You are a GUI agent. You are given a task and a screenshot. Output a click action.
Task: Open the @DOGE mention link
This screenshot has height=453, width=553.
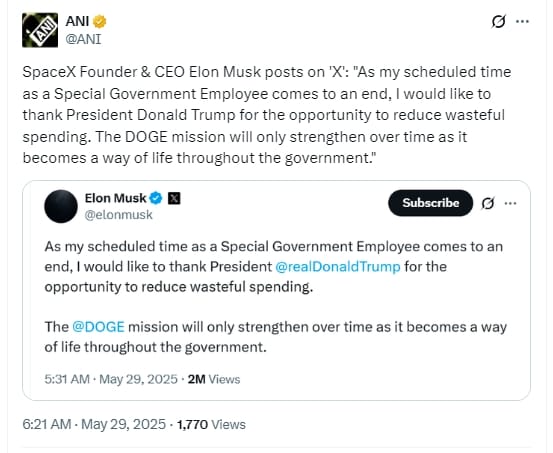[98, 327]
